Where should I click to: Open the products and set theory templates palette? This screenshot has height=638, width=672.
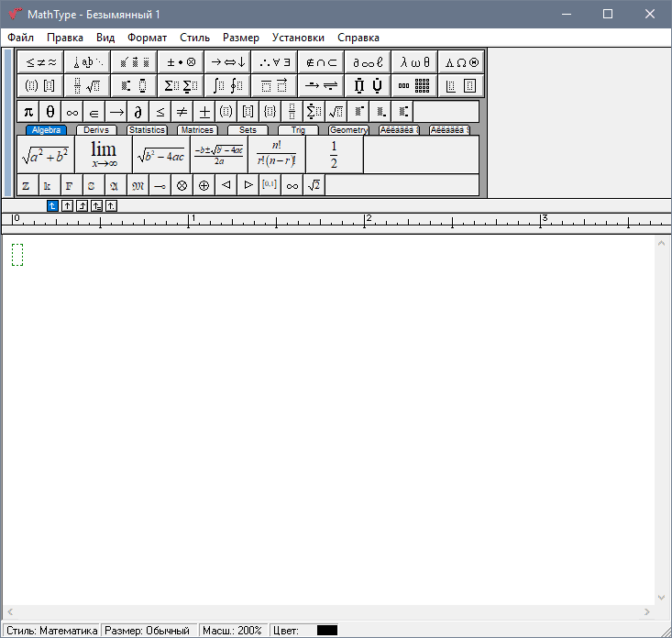368,85
